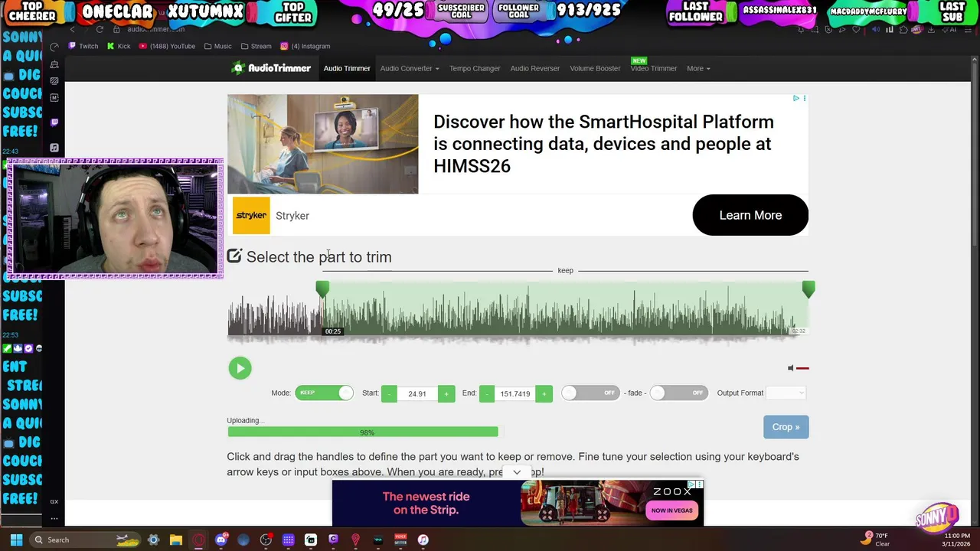Image resolution: width=980 pixels, height=551 pixels.
Task: Click the Opera GX icon in the taskbar
Action: [199, 540]
